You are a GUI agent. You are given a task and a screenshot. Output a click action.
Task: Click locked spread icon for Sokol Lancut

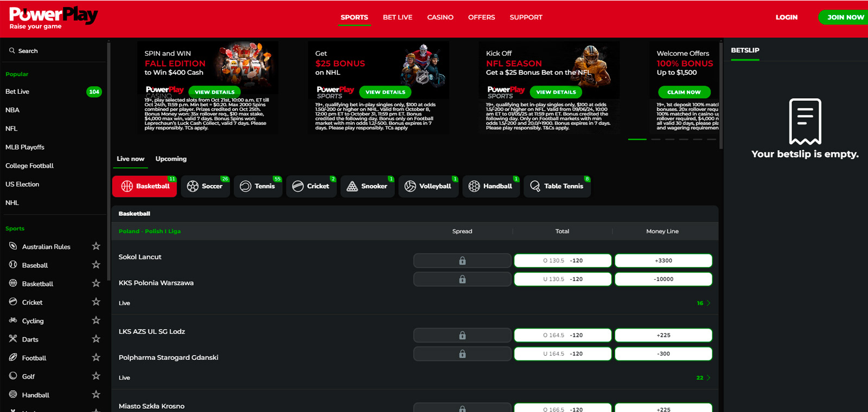pyautogui.click(x=462, y=261)
